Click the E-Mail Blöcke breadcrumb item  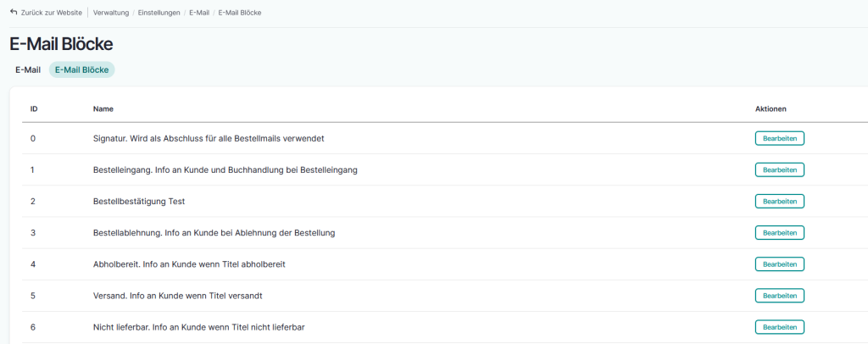pos(242,13)
